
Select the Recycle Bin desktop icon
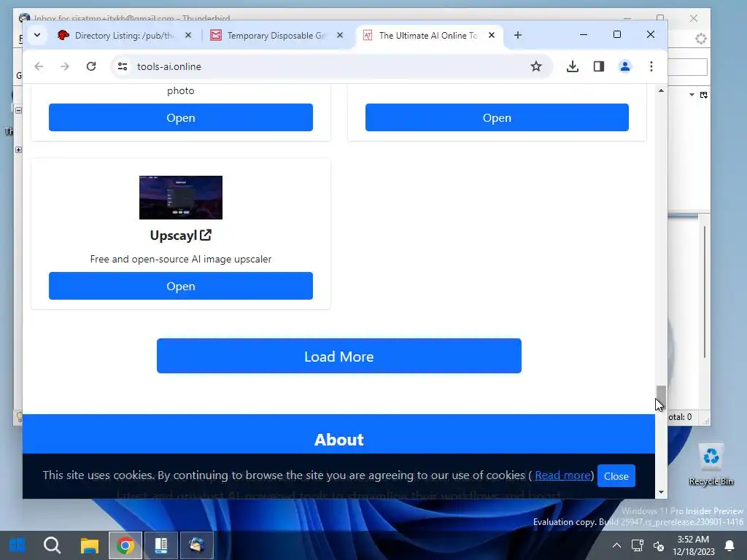(711, 464)
